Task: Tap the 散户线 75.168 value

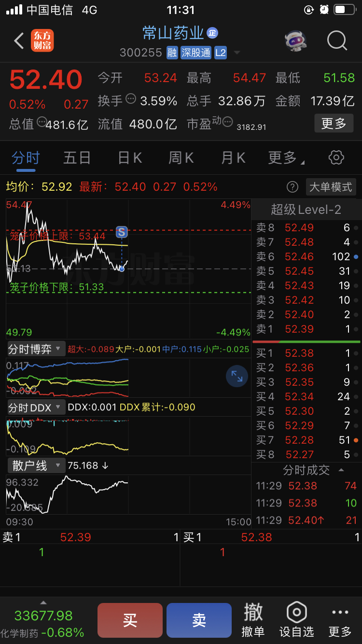Action: coord(88,465)
